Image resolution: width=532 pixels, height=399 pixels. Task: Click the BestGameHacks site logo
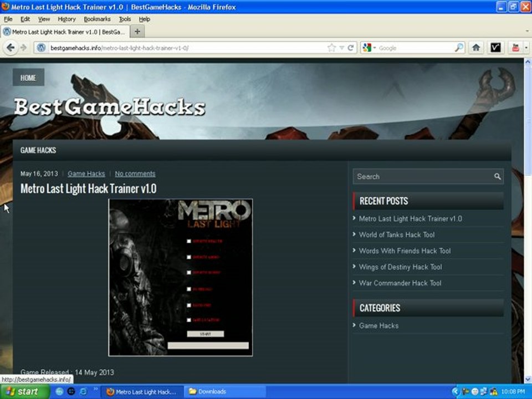point(110,107)
